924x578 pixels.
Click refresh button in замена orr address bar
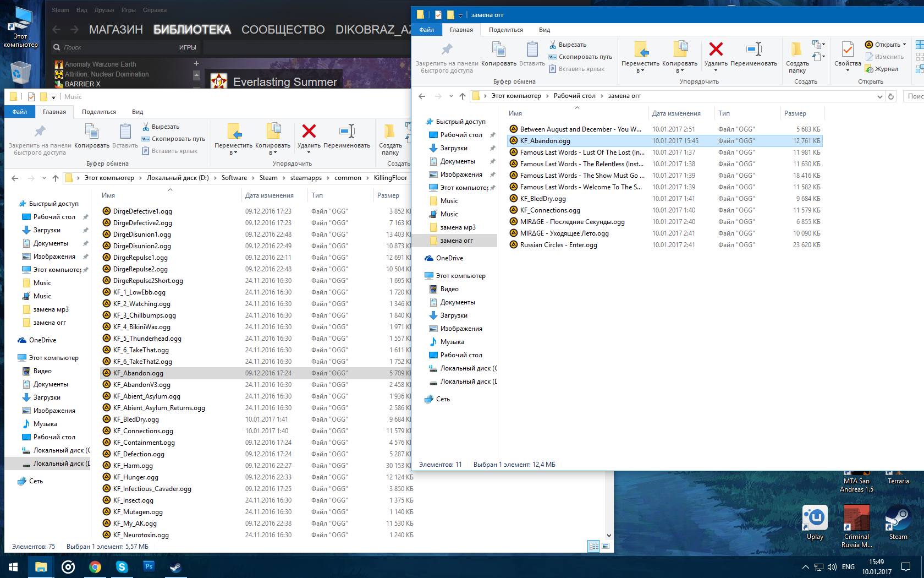tap(891, 96)
